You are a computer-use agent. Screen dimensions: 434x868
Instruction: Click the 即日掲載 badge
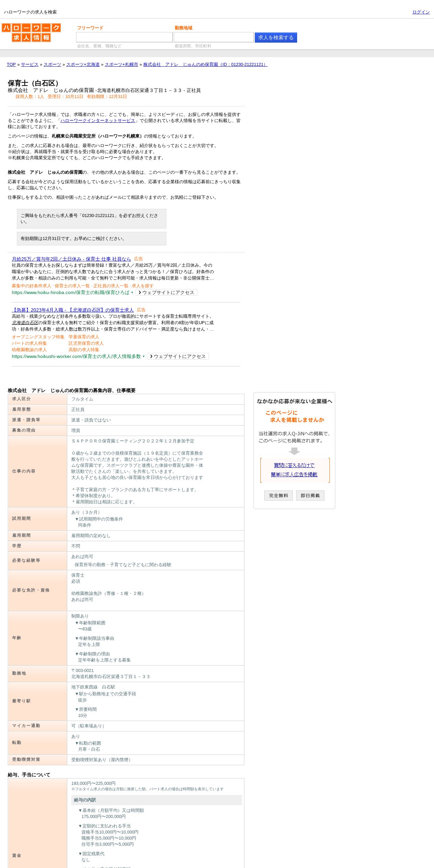click(310, 496)
